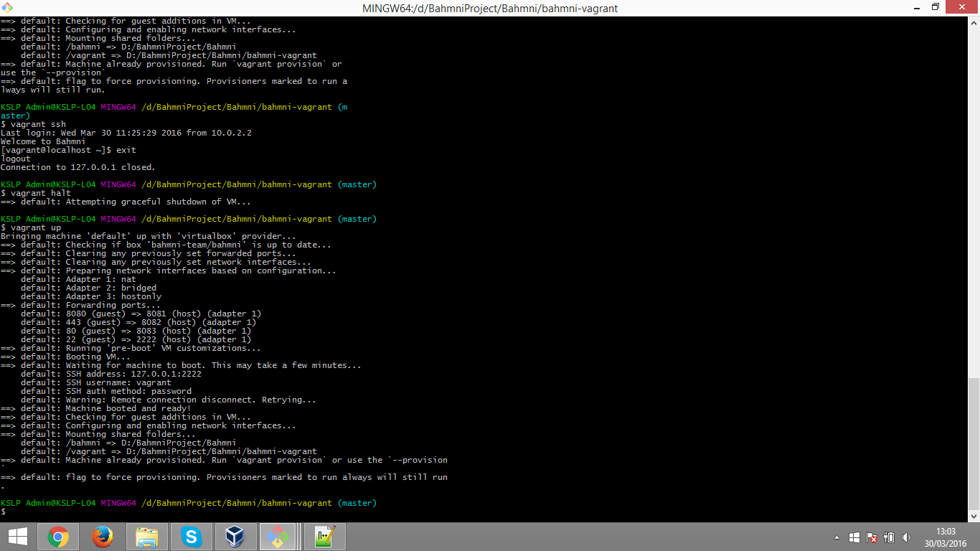Select the active Git Bash taskbar icon
This screenshot has width=980, height=551.
point(279,537)
